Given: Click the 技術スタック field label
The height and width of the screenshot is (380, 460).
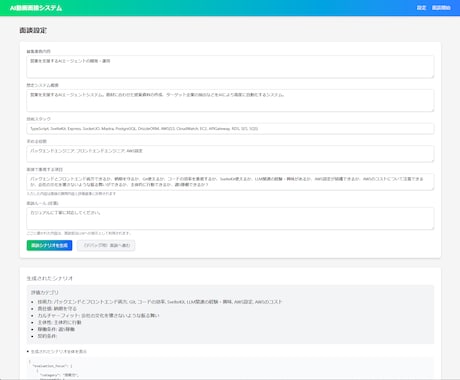Looking at the screenshot, I should click(x=39, y=119).
